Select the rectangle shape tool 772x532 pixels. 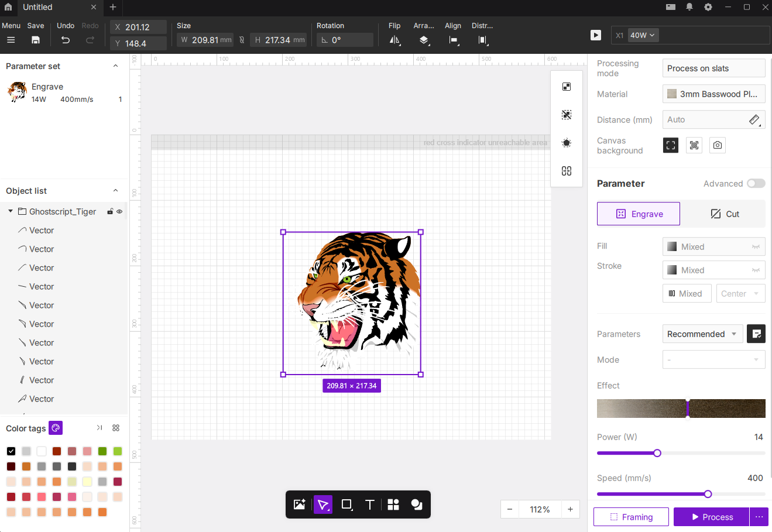point(346,504)
